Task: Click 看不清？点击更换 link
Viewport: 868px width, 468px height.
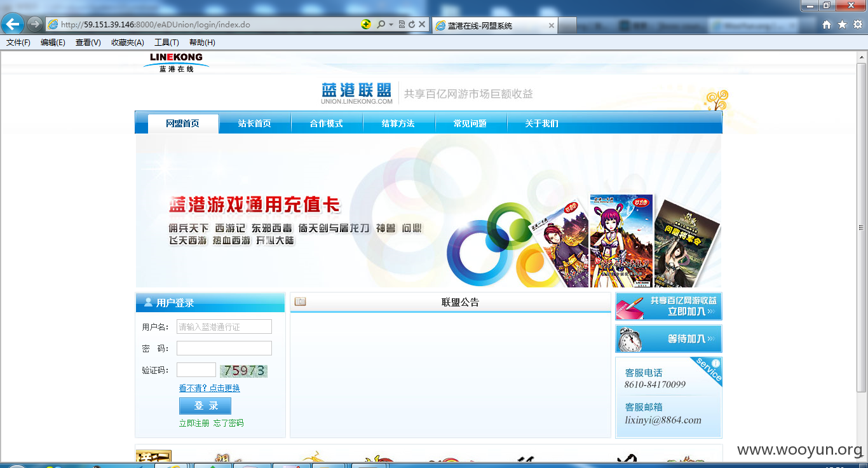Action: [x=210, y=388]
